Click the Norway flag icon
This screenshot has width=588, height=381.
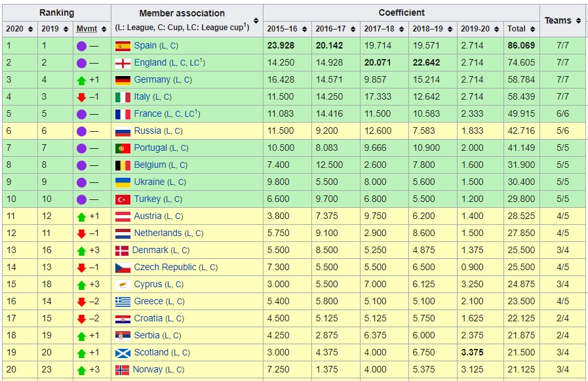(122, 370)
